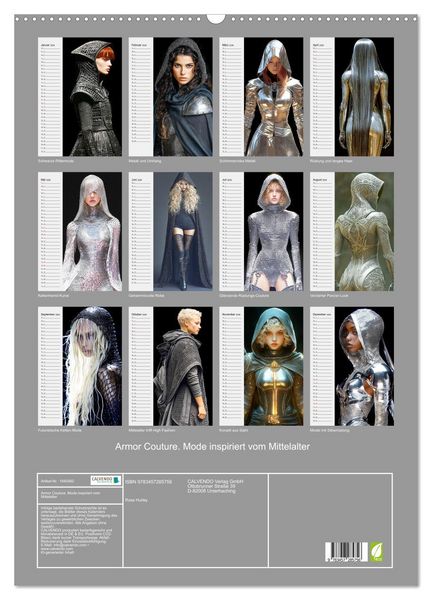Click the caption under the December image

pos(330,430)
